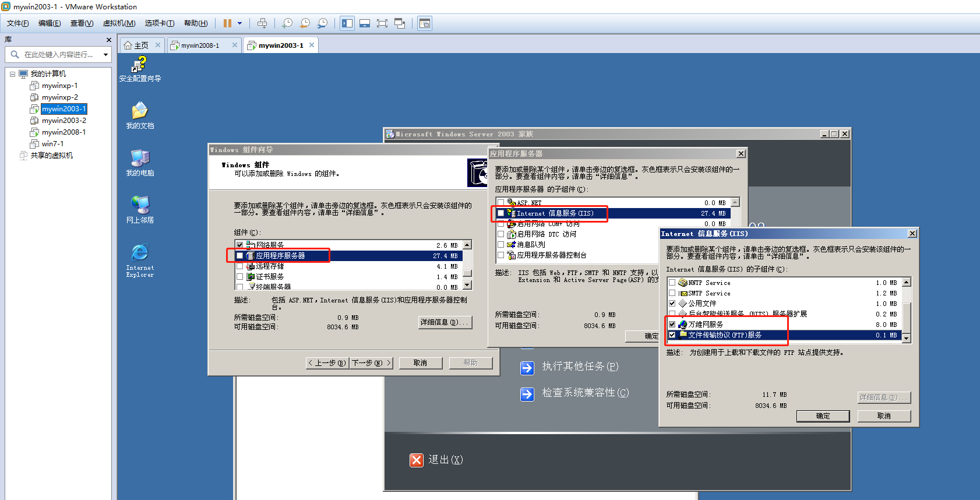Viewport: 980px width, 500px height.
Task: Open the 查看(V) menu
Action: click(x=82, y=23)
